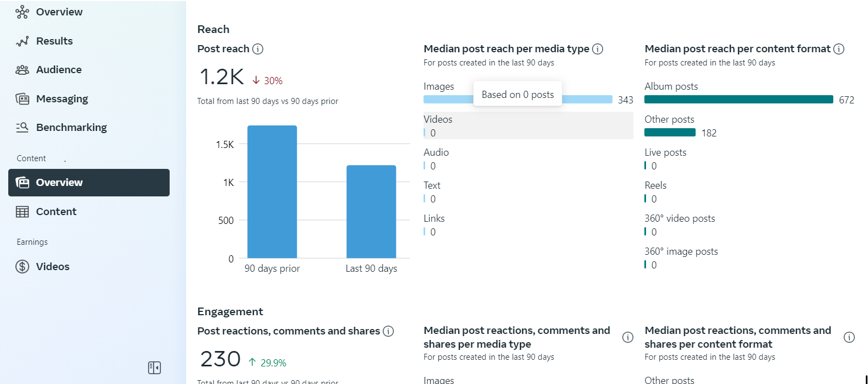Open Benchmarking from the sidebar
868x384 pixels.
coord(71,128)
